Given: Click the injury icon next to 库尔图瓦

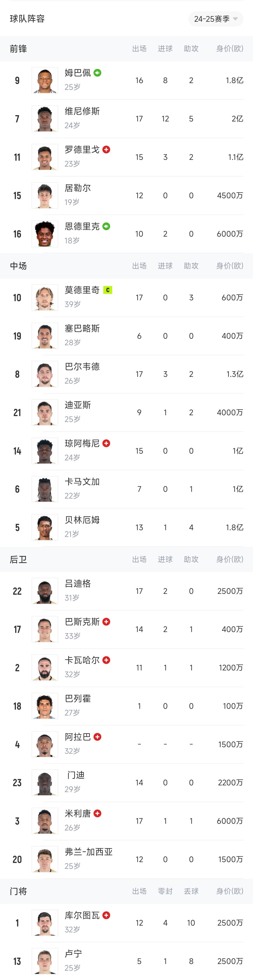Looking at the screenshot, I should [x=106, y=915].
